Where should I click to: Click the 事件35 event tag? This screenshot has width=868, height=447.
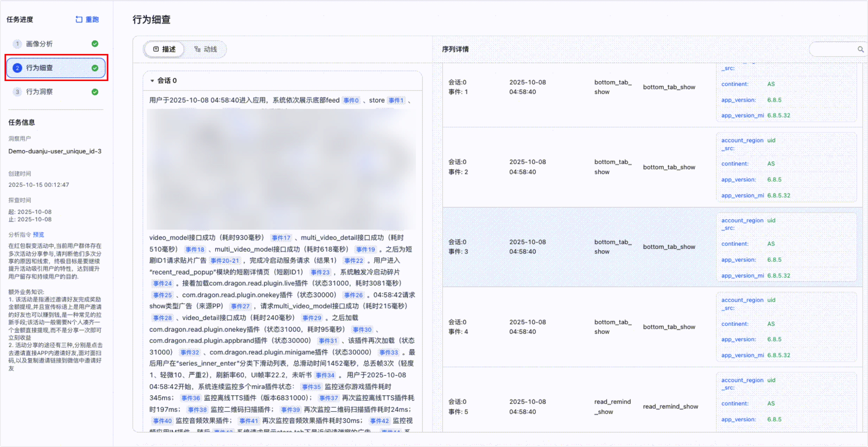[311, 387]
